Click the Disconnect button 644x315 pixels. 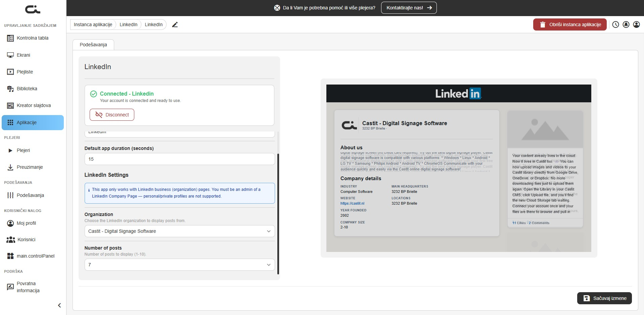112,115
